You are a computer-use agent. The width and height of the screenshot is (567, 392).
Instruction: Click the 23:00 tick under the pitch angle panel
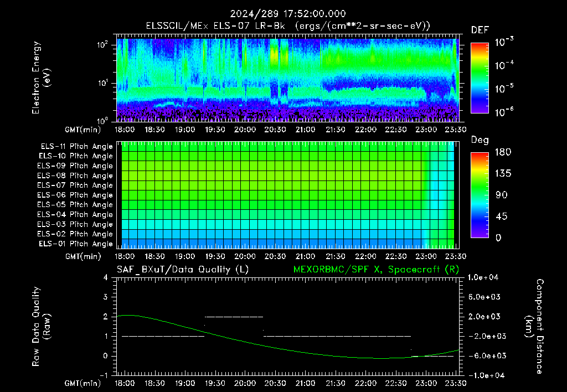tap(426, 256)
